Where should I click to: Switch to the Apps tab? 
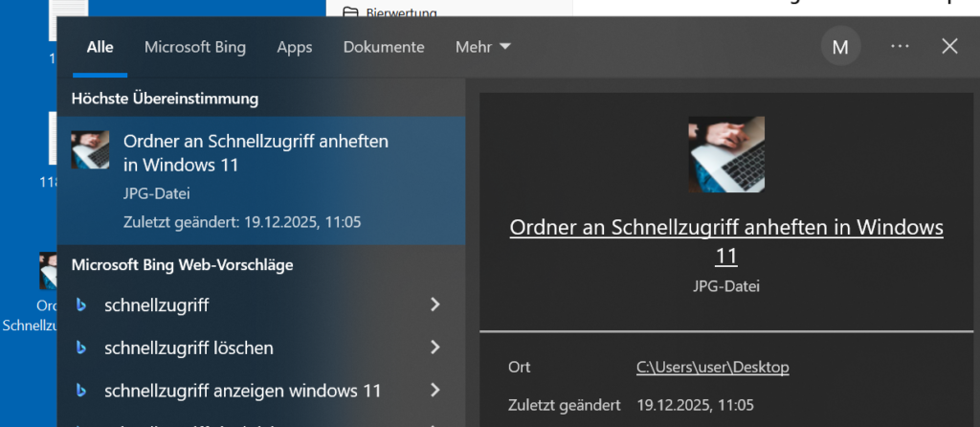click(295, 47)
